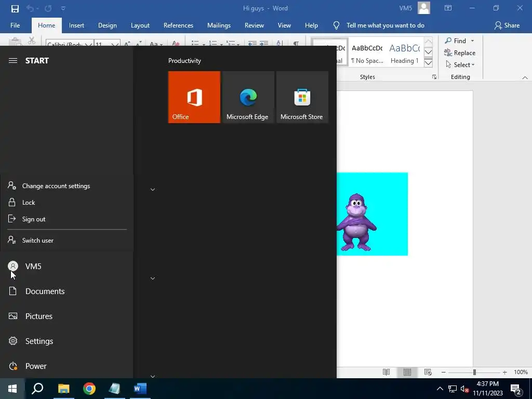Switch to the Insert ribbon tab

(76, 25)
